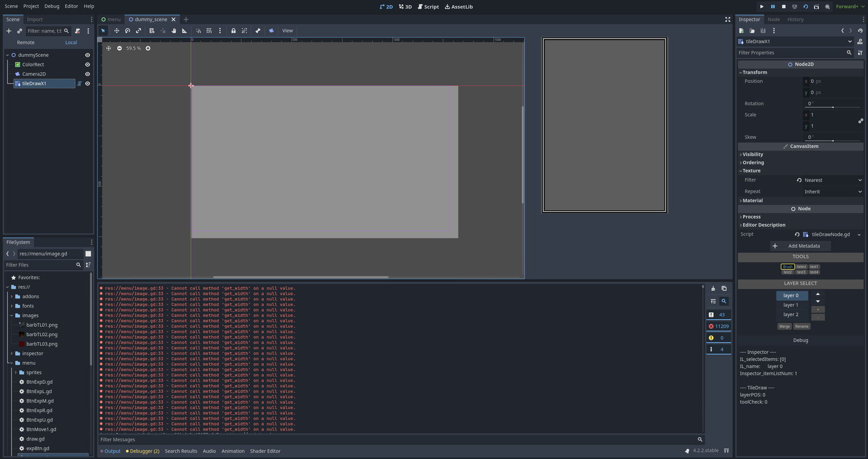Select the Pan Mode hand tool
This screenshot has width=868, height=459.
point(174,31)
